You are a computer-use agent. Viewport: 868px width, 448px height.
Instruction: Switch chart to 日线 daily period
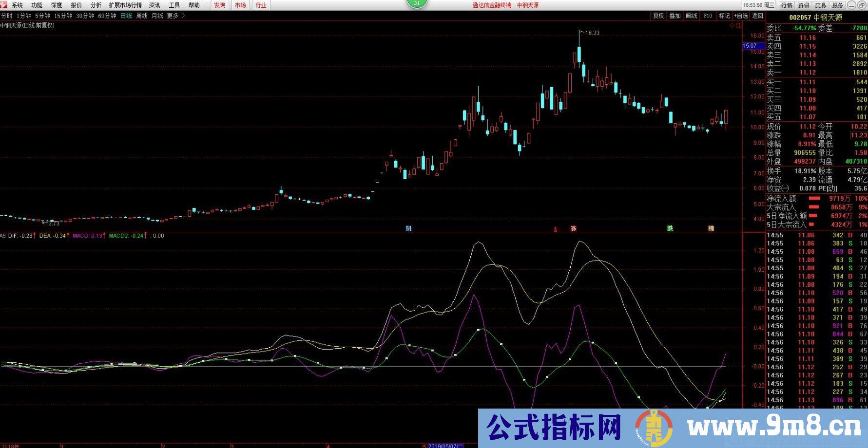126,16
